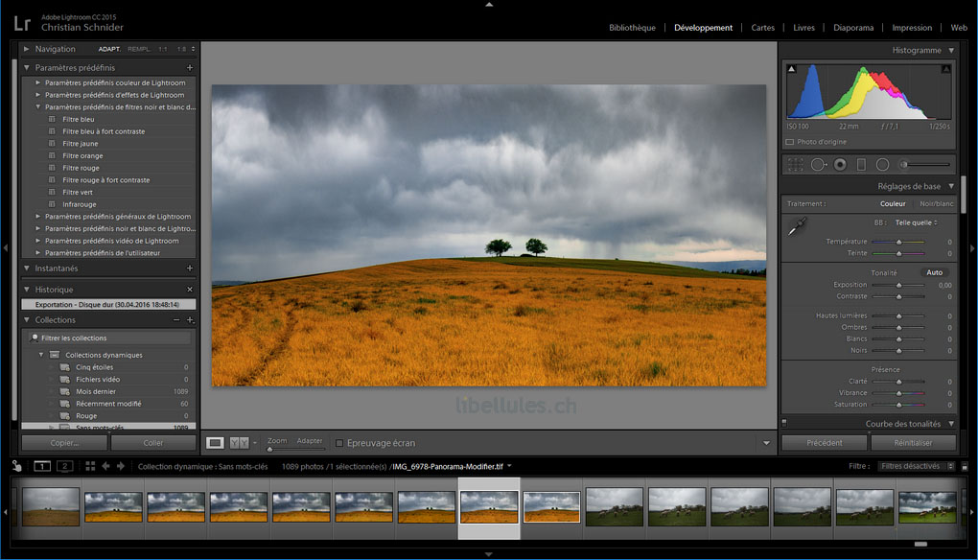Click the Réinitialiser button
The height and width of the screenshot is (560, 978).
[913, 443]
